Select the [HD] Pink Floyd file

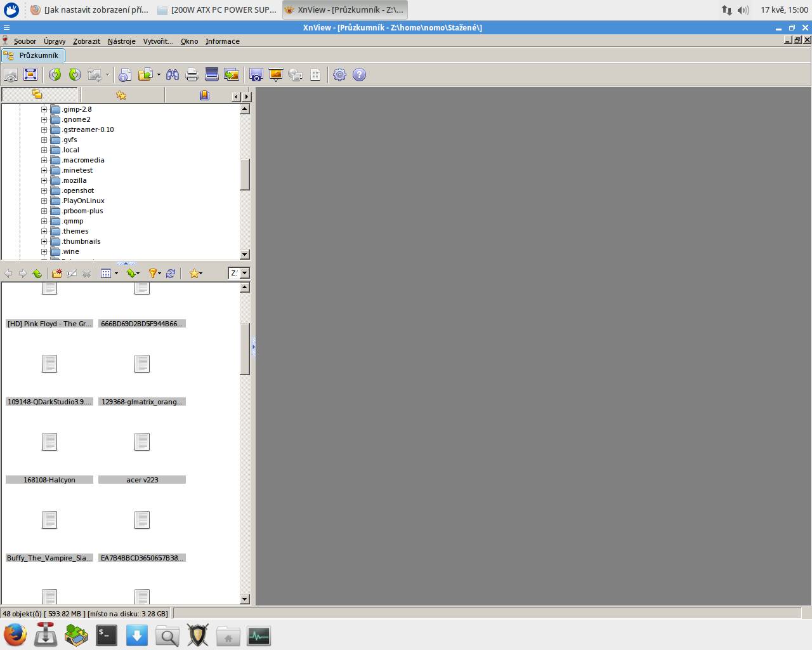[49, 324]
